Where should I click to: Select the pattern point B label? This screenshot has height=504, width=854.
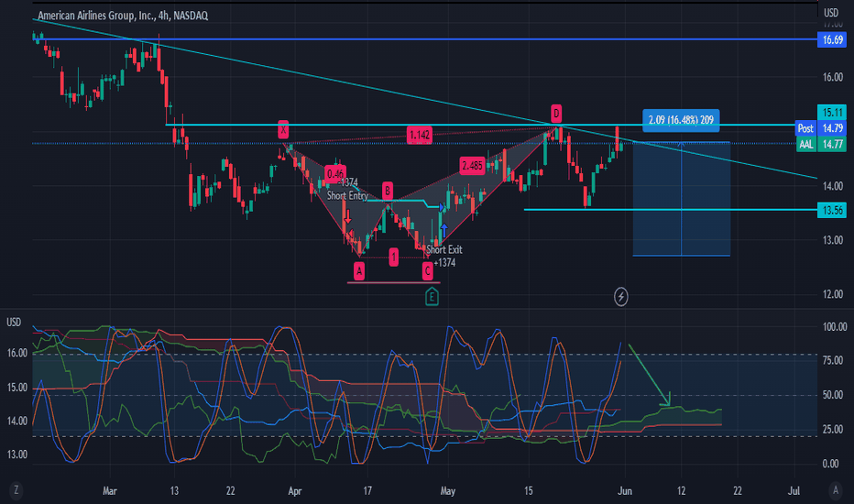click(x=388, y=191)
